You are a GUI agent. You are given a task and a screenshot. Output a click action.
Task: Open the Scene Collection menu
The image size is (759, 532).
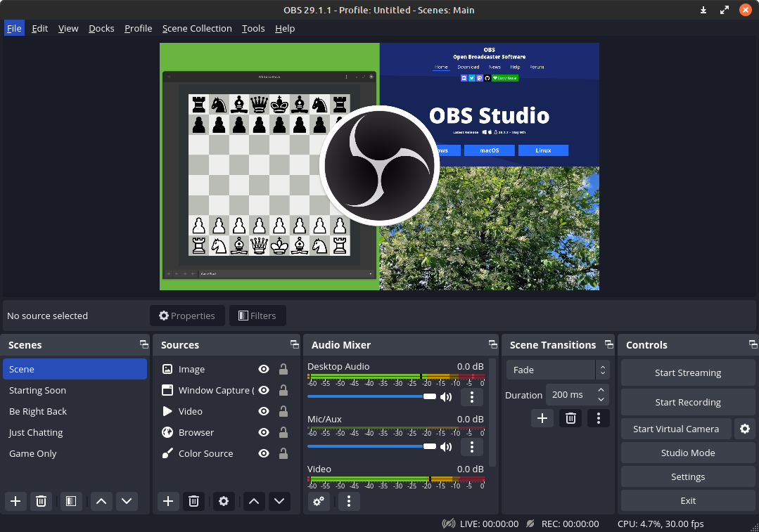click(x=197, y=28)
